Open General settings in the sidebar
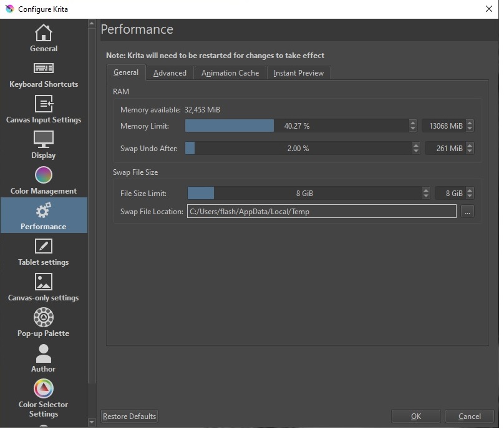 tap(44, 38)
